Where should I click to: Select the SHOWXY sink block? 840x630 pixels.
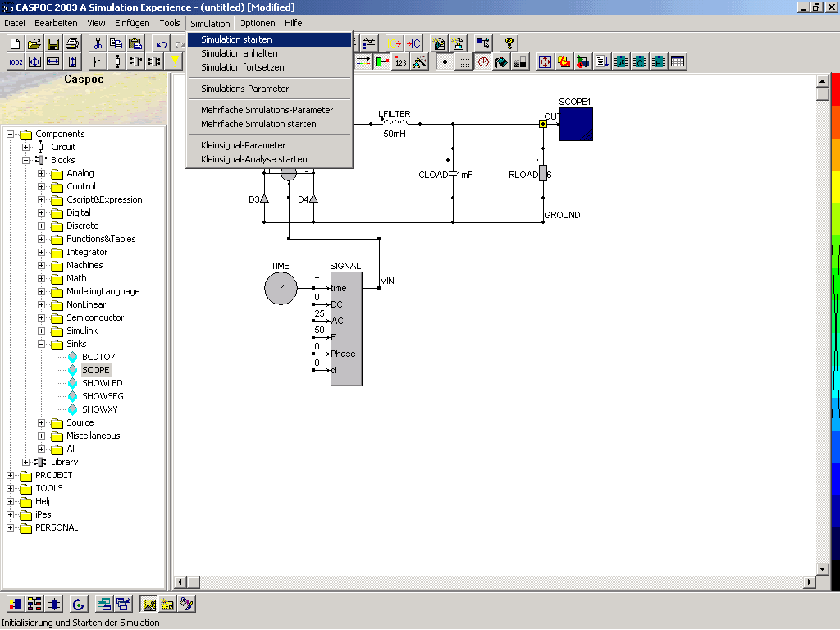(99, 409)
